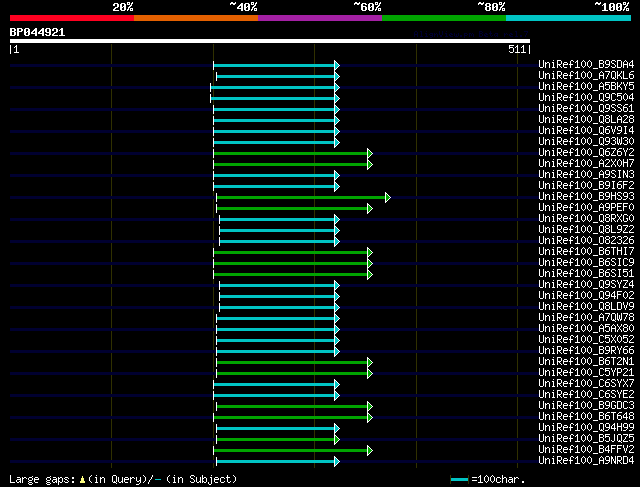Open the UniRef100_B6T2N1 label

click(x=586, y=362)
